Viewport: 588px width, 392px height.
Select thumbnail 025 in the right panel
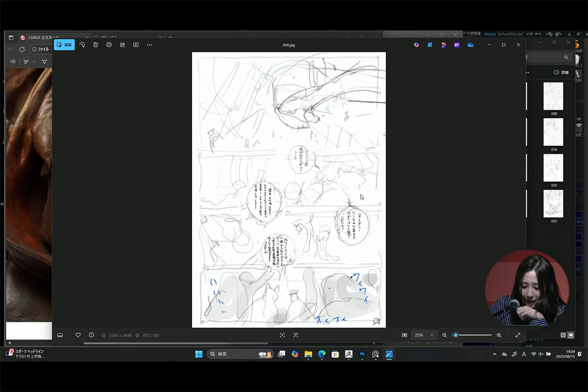(x=553, y=168)
